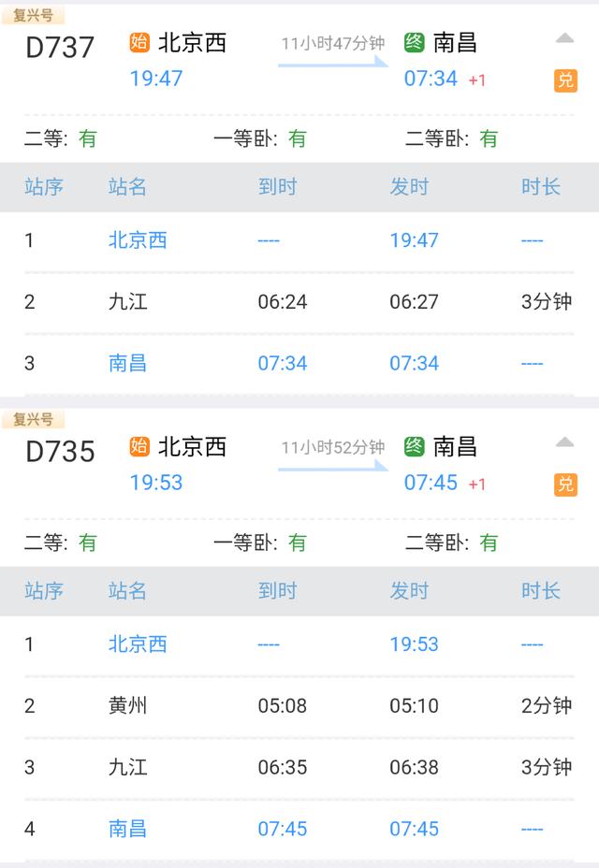Choose 一等卧 availability for D737

coord(260,138)
